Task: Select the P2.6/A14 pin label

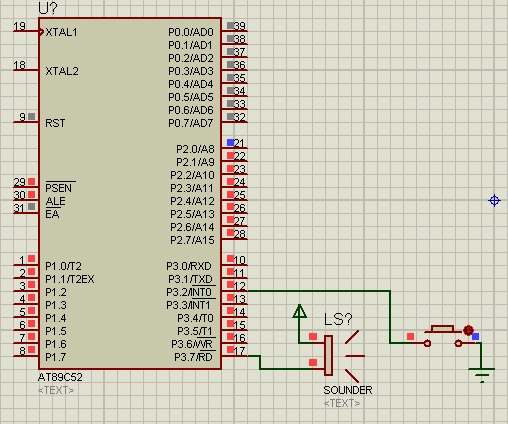Action: click(x=192, y=227)
